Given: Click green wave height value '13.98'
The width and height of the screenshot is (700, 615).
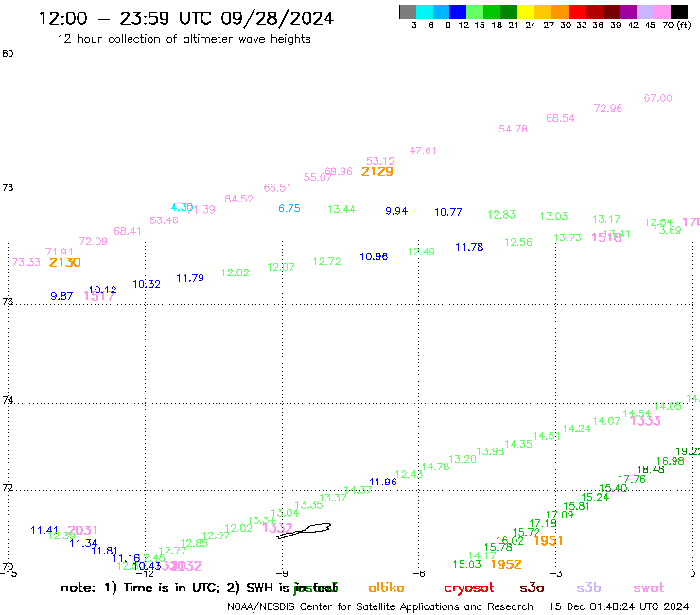Looking at the screenshot, I should click(x=490, y=452).
